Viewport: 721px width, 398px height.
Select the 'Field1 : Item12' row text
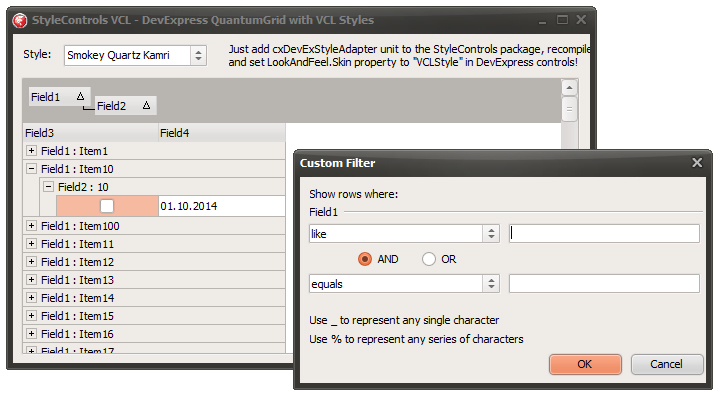pos(77,262)
